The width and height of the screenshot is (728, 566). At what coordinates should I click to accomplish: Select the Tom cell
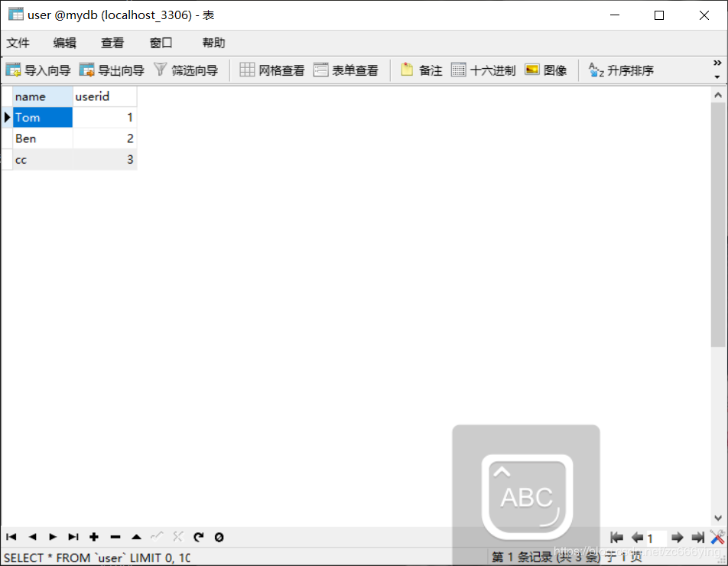coord(42,118)
